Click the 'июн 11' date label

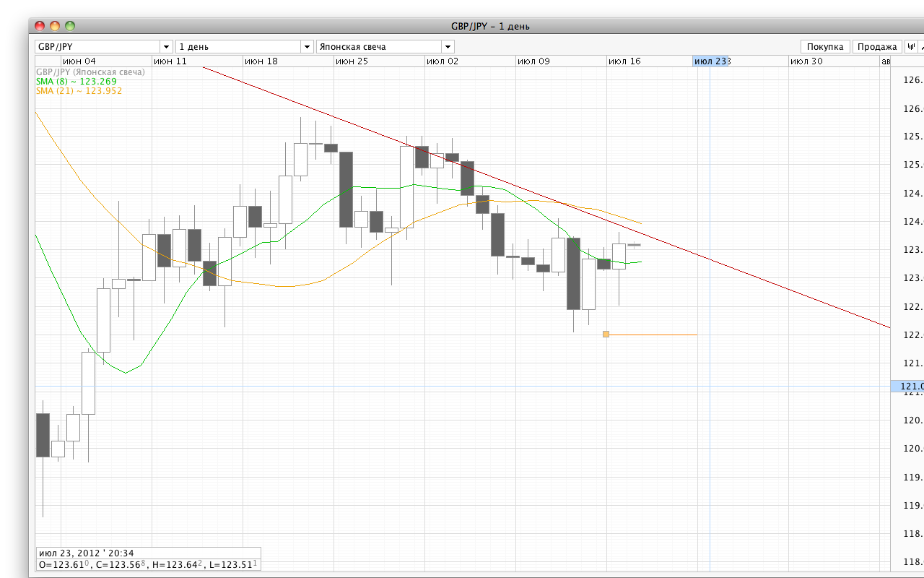tap(170, 61)
